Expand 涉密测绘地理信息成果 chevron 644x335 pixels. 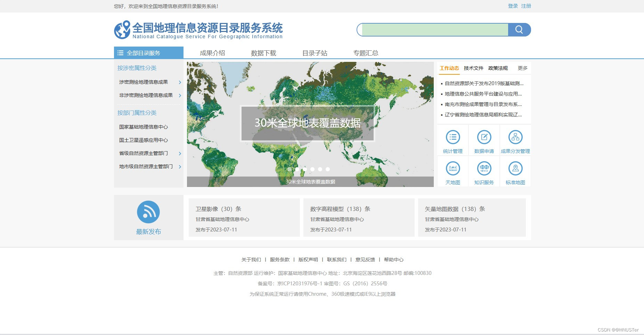(180, 82)
